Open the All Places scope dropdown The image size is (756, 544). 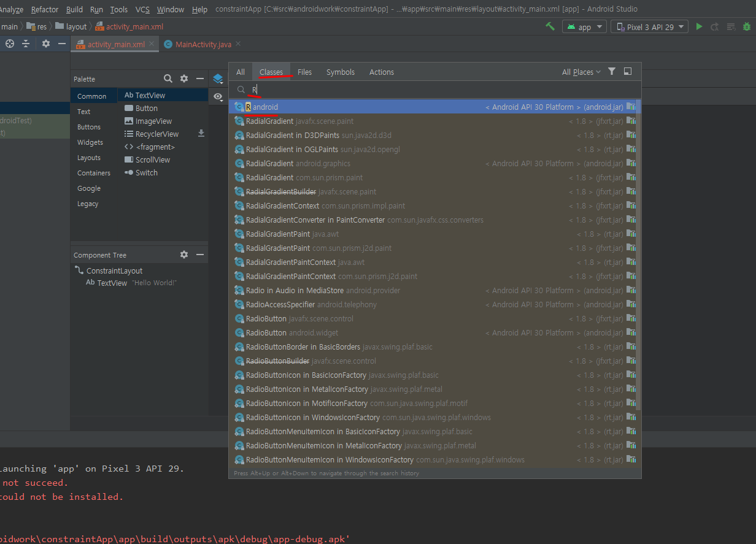pos(581,72)
